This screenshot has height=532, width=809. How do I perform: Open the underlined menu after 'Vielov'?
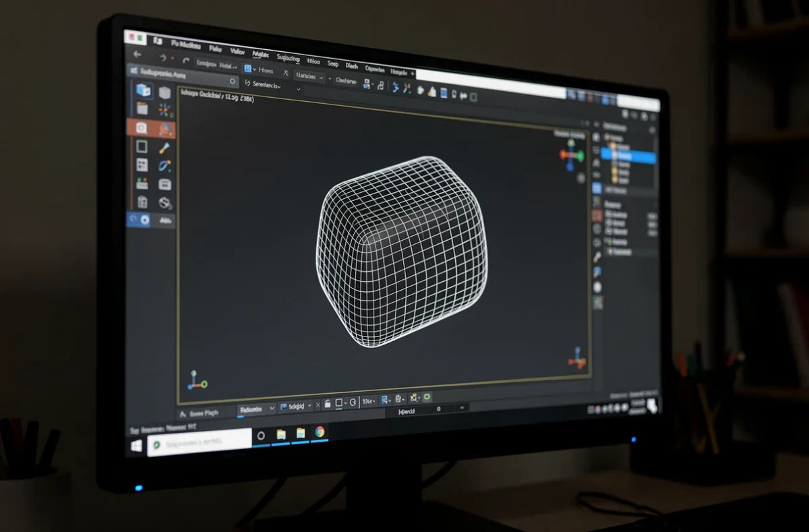point(260,55)
